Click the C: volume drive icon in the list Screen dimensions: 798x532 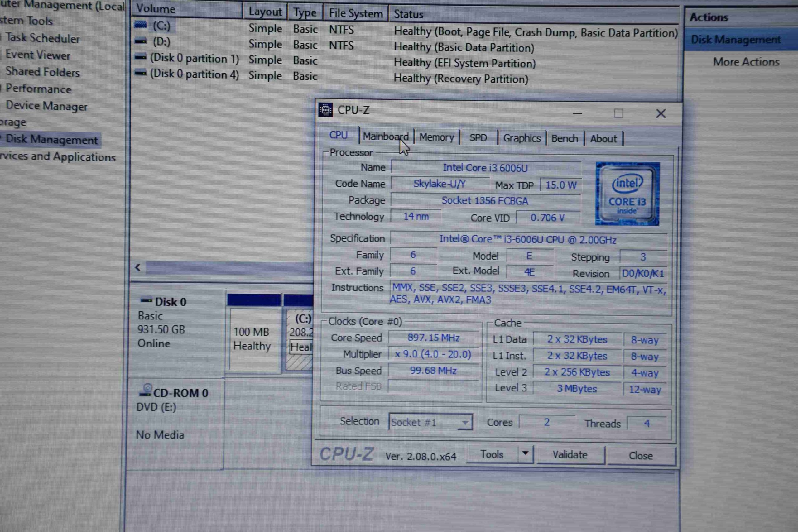[x=141, y=25]
